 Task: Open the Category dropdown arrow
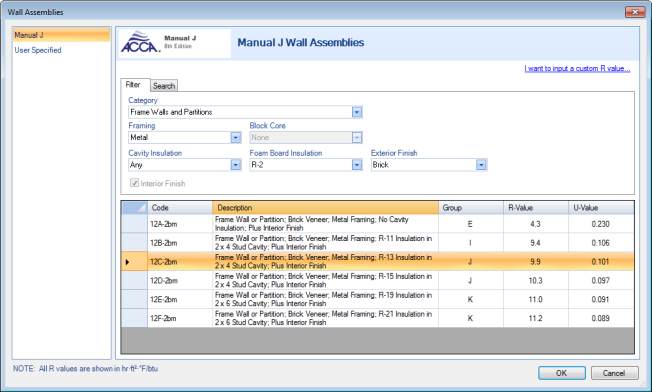tap(357, 112)
